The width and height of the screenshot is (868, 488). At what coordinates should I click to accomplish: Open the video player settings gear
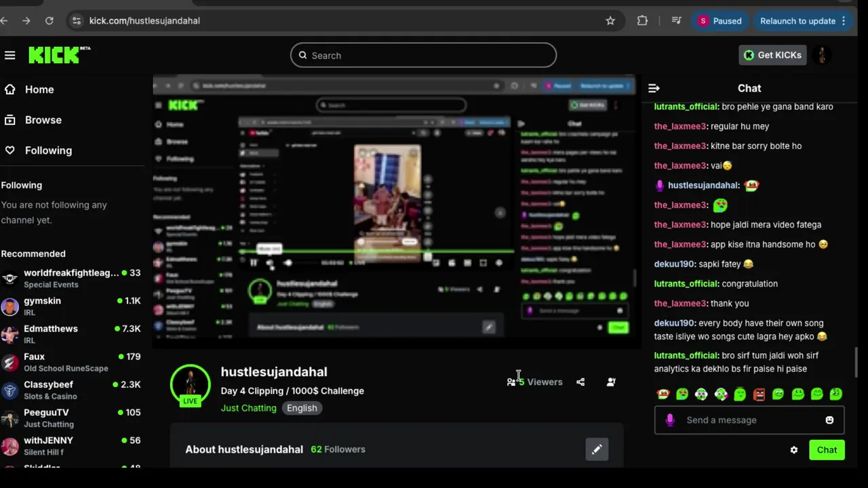(x=499, y=263)
